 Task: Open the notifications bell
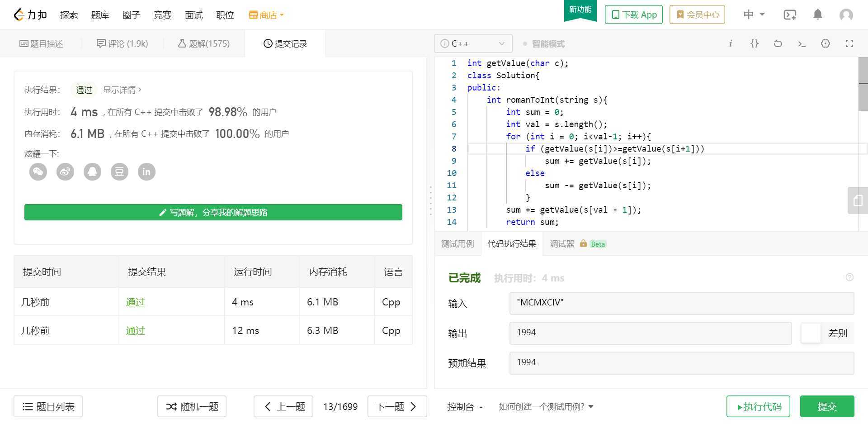click(817, 14)
